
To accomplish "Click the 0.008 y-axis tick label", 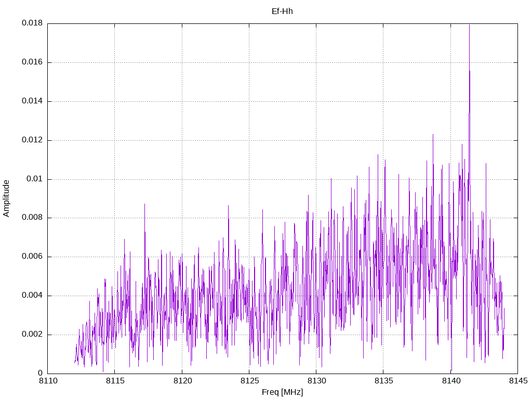I will pyautogui.click(x=32, y=218).
